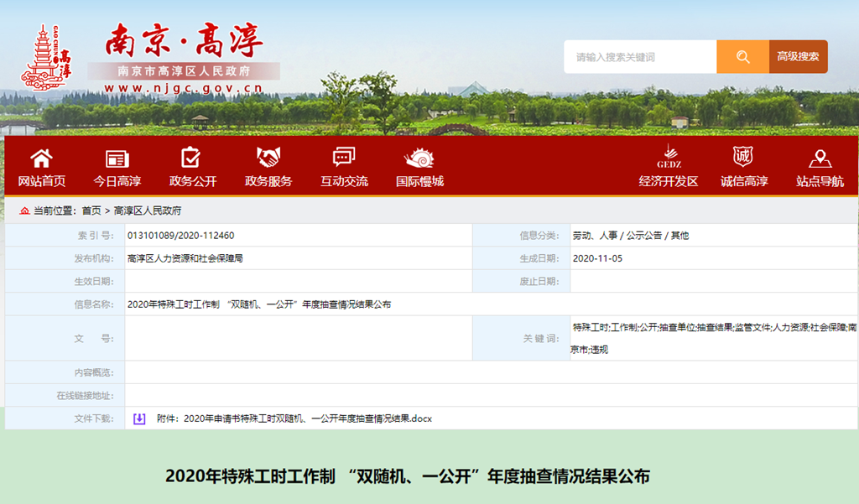This screenshot has width=859, height=504.
Task: Click the 网站首页 house icon
Action: (x=41, y=158)
